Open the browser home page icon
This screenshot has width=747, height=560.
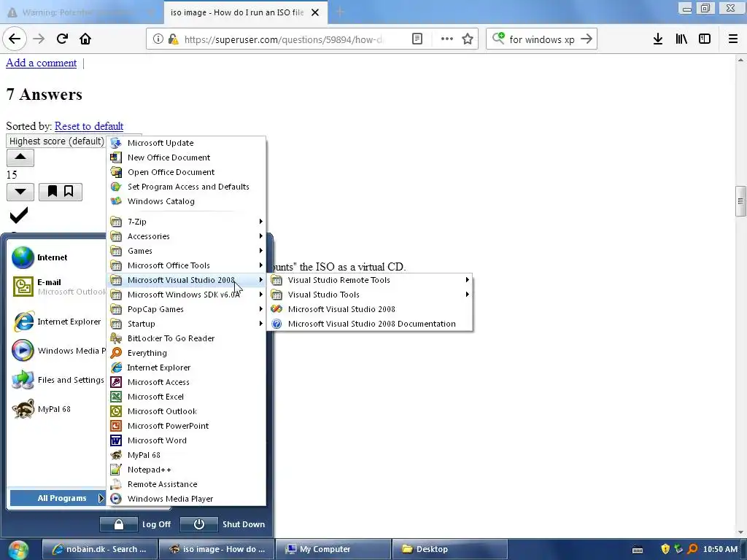coord(85,39)
